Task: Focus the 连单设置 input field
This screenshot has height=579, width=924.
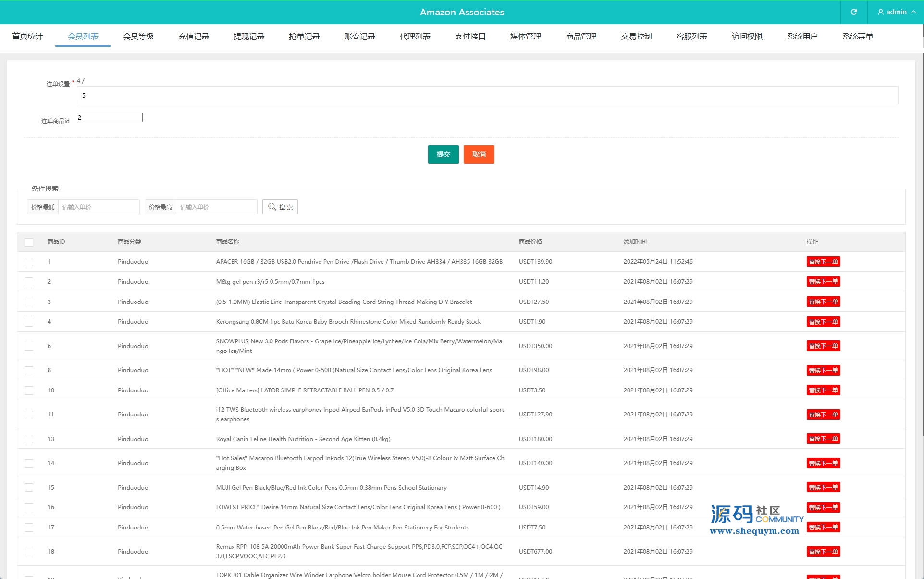Action: pos(487,95)
